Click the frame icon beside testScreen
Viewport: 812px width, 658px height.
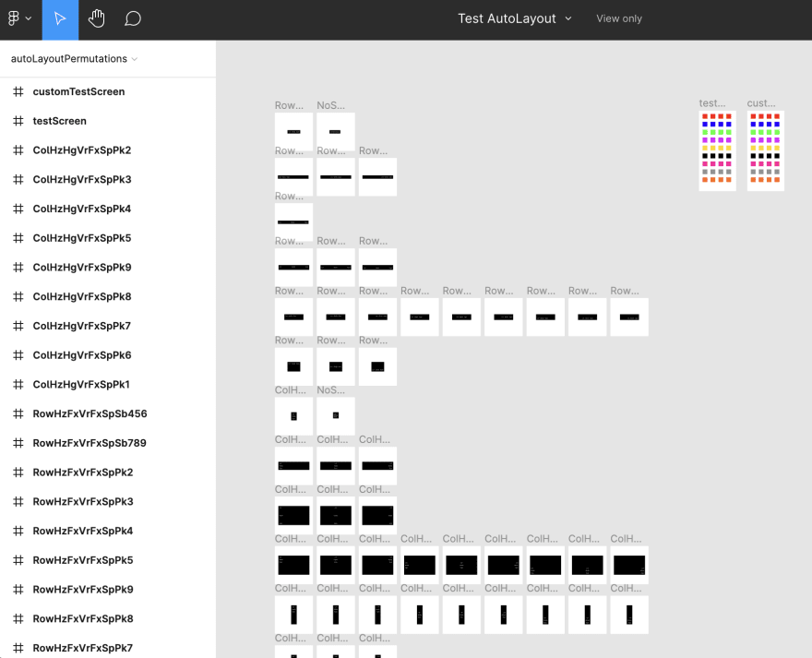click(18, 121)
